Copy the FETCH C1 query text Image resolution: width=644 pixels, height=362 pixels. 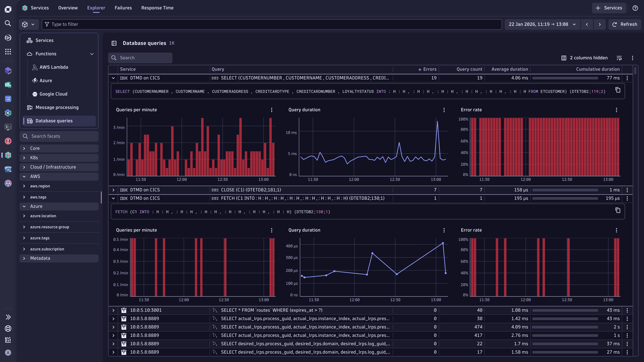click(x=618, y=210)
